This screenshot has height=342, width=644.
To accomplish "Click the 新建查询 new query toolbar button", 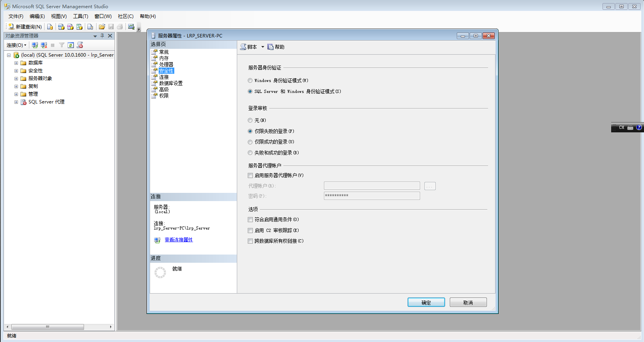I will point(25,27).
